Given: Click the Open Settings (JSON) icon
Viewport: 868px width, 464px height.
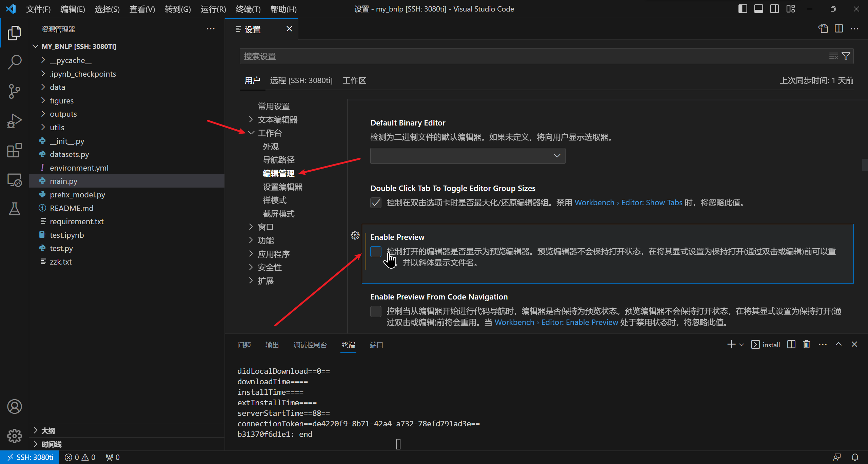Looking at the screenshot, I should point(823,29).
